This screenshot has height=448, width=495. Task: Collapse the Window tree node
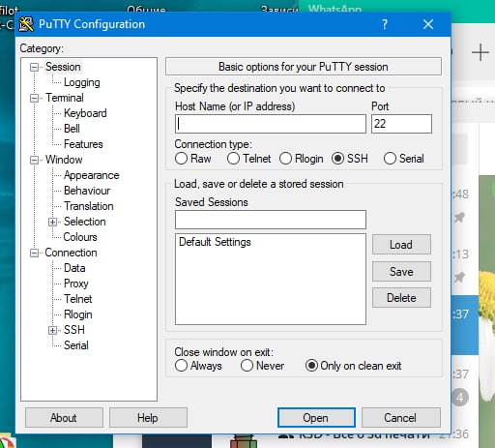34,160
